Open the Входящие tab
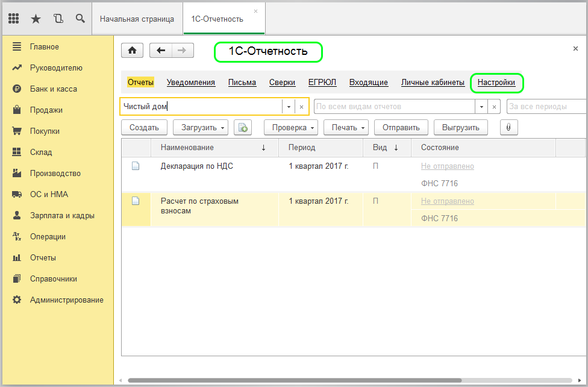Image resolution: width=588 pixels, height=387 pixels. click(x=369, y=83)
